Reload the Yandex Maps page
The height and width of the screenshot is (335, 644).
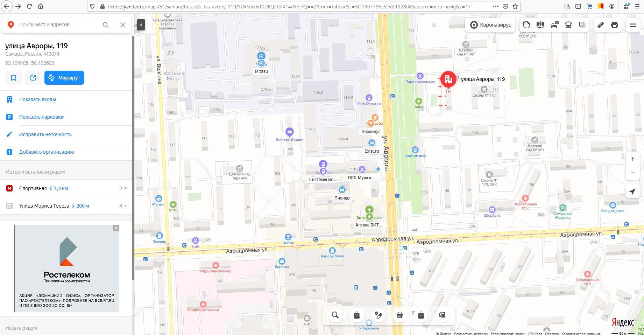pos(29,6)
